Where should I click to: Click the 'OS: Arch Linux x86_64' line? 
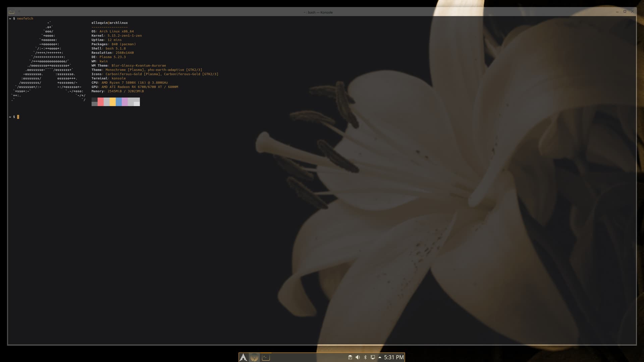coord(113,32)
